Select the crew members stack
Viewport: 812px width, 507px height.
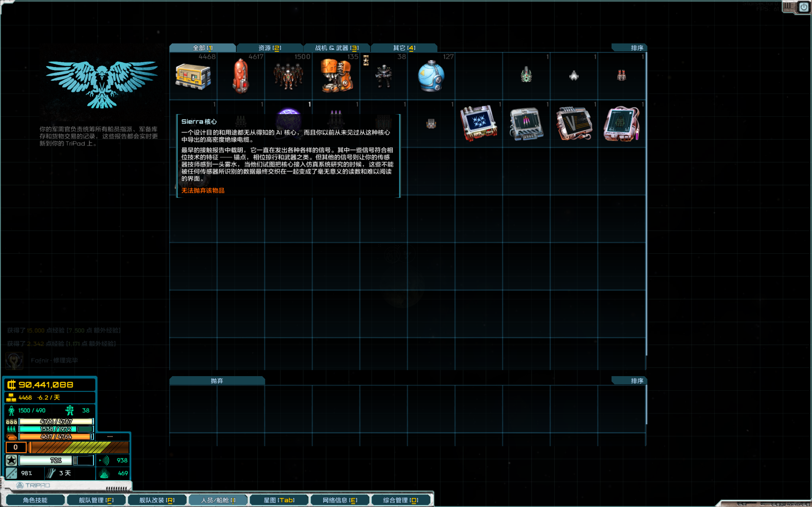click(288, 76)
